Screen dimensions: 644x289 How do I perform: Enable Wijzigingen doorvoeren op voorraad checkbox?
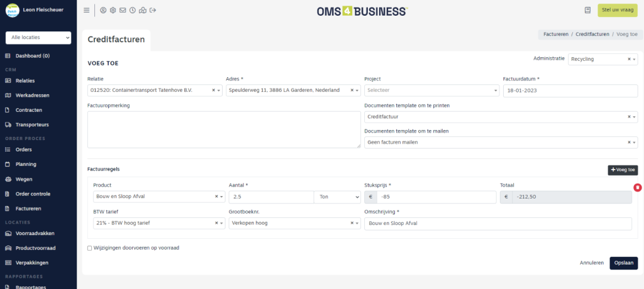90,248
